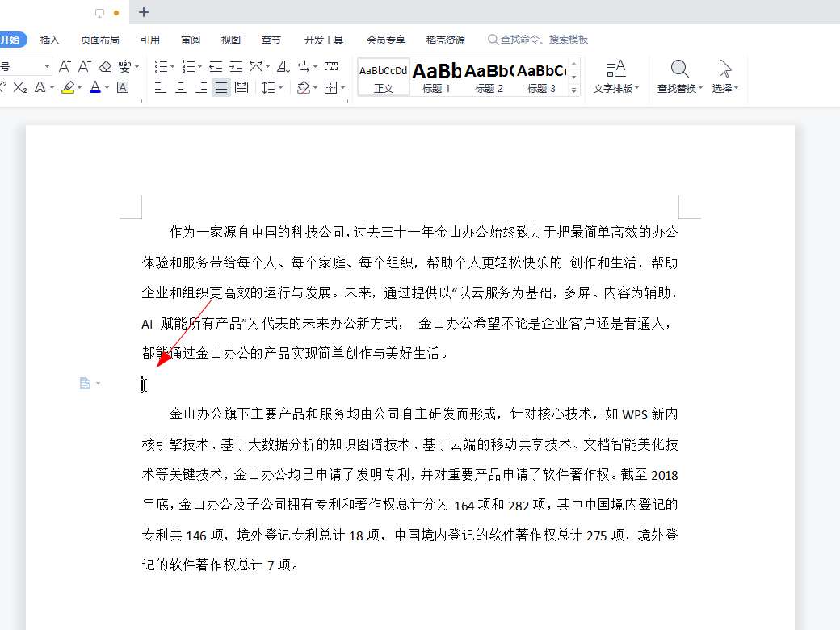Toggle justify alignment
Viewport: 840px width, 630px height.
point(221,87)
